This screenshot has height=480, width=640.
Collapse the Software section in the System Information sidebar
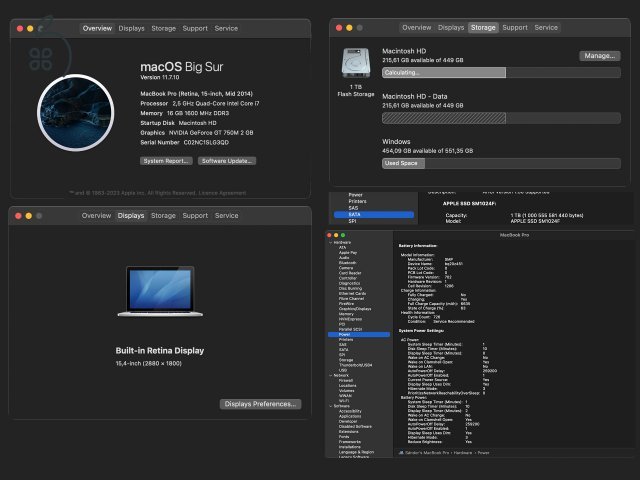tap(331, 406)
